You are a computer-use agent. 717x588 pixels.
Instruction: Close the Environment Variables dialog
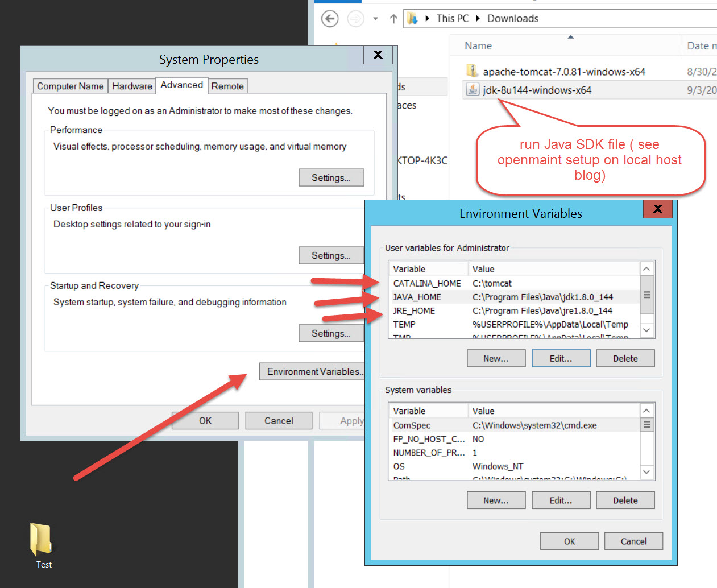[657, 209]
